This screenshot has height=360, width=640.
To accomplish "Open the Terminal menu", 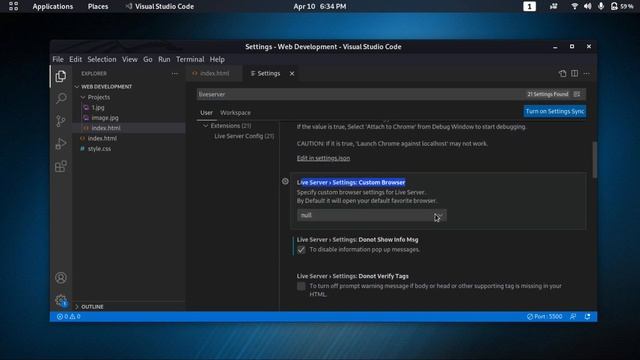I will tap(190, 59).
